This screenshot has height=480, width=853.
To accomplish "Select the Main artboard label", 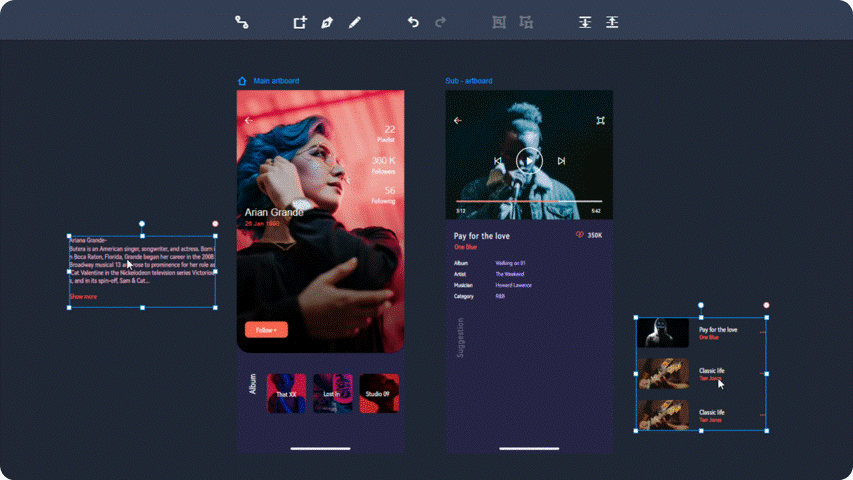I will (x=276, y=81).
